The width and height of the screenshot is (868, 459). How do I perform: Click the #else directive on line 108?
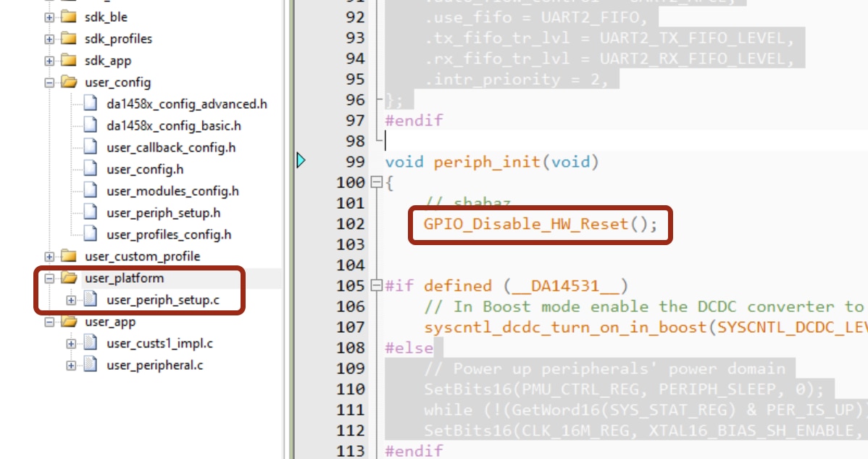coord(409,348)
